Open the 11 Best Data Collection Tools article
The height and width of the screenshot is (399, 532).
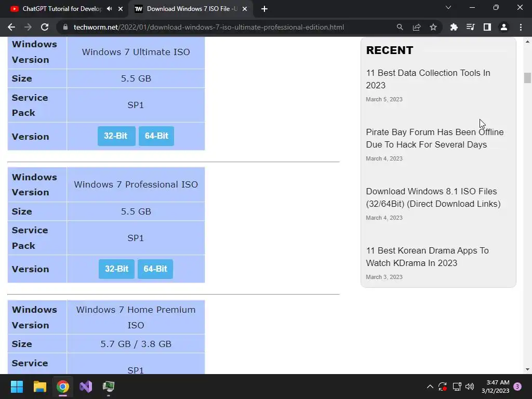(428, 79)
